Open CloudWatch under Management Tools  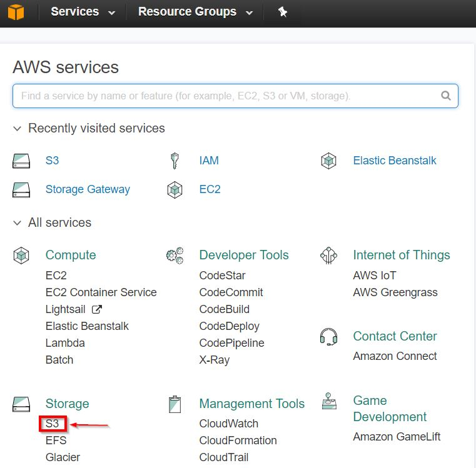pos(228,424)
